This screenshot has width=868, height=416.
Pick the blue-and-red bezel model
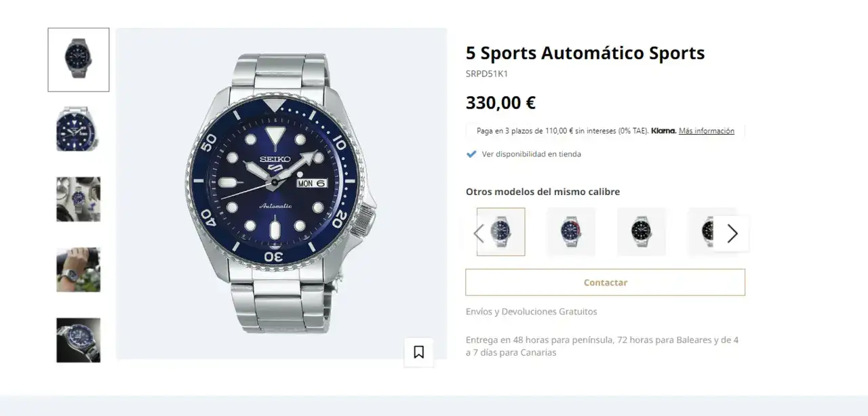[x=571, y=232]
